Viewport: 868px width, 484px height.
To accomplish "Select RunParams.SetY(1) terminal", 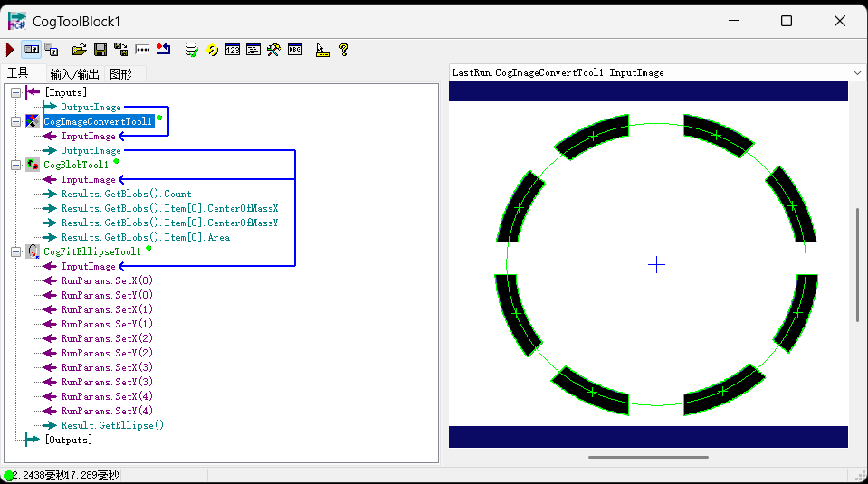I will point(107,324).
